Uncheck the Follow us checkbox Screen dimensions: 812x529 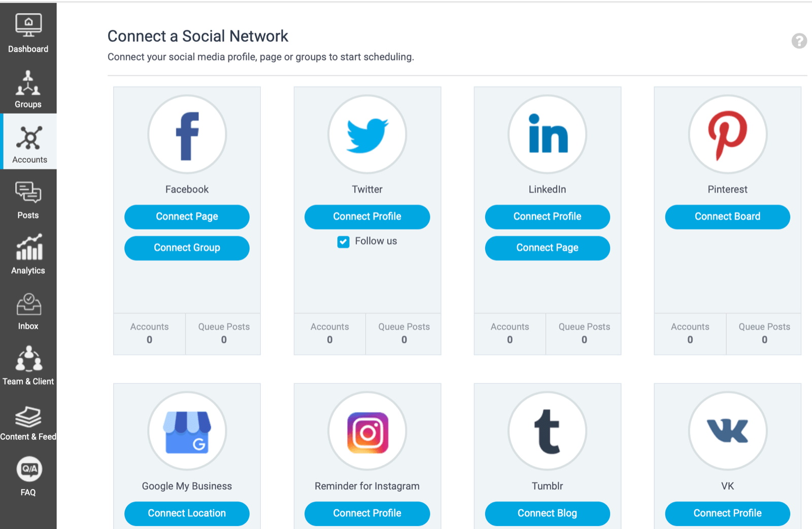[344, 242]
